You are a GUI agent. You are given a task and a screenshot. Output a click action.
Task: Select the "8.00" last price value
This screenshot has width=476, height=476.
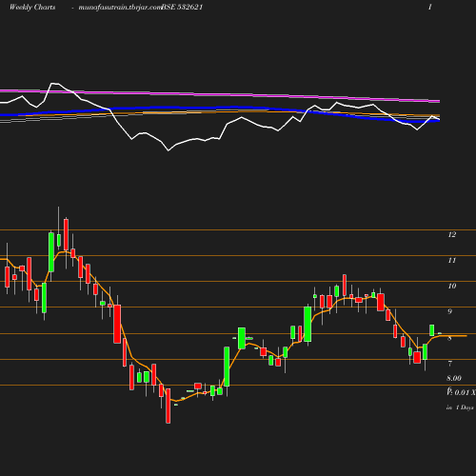click(454, 378)
